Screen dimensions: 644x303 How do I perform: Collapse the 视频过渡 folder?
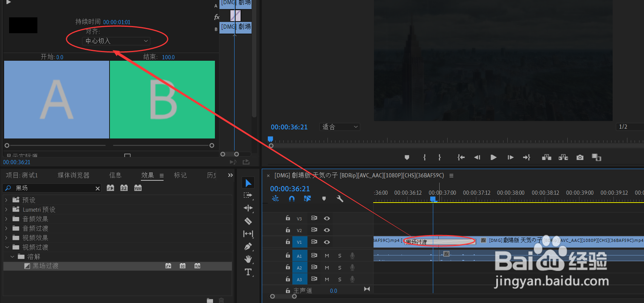[6, 247]
